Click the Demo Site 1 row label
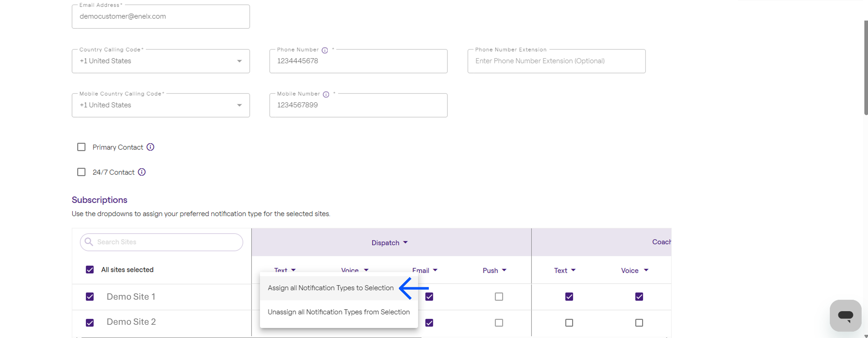Image resolution: width=868 pixels, height=338 pixels. pos(131,297)
